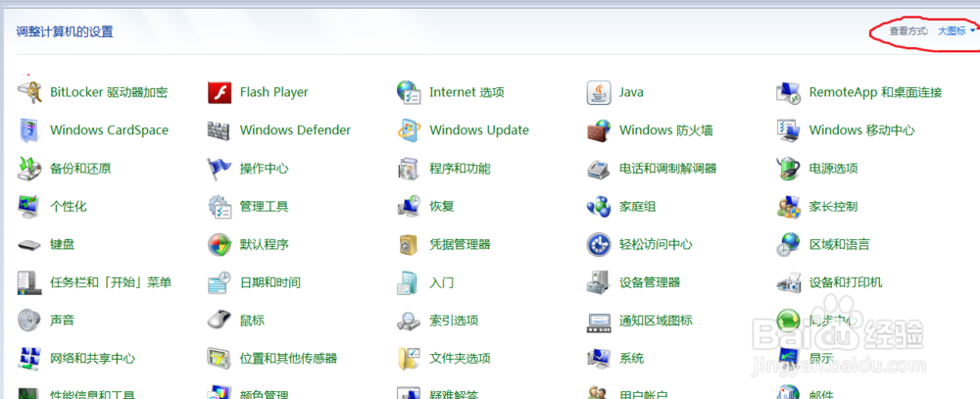The width and height of the screenshot is (980, 399).
Task: Open the 系统 computer icon
Action: pos(599,359)
